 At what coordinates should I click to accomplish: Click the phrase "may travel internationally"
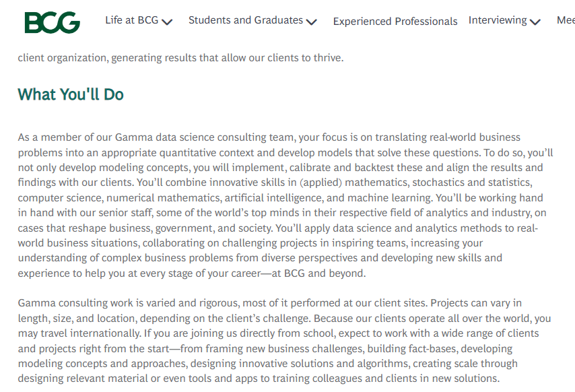(x=79, y=333)
